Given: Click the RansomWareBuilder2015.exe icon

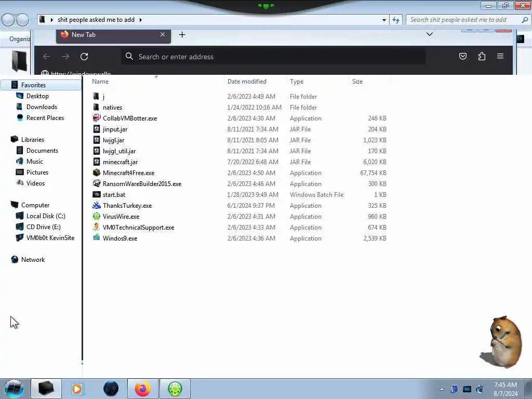Looking at the screenshot, I should pos(97,183).
